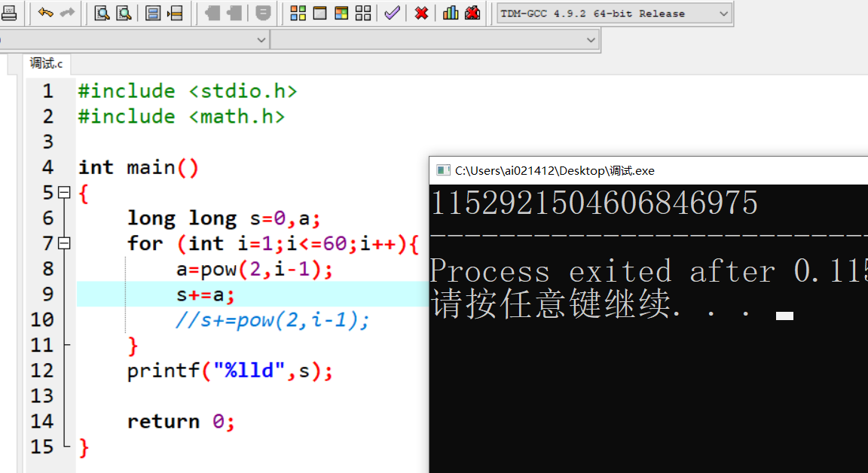Click the first gray Insert tag icon

(x=212, y=13)
